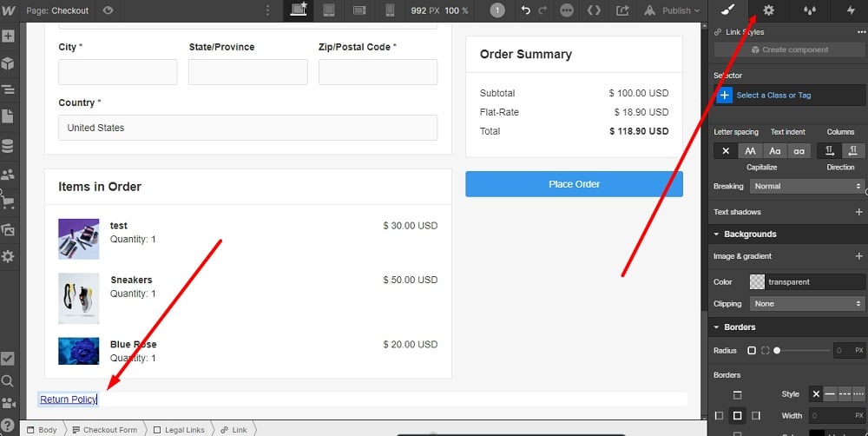Open the Publish dropdown
868x436 pixels.
(x=672, y=10)
